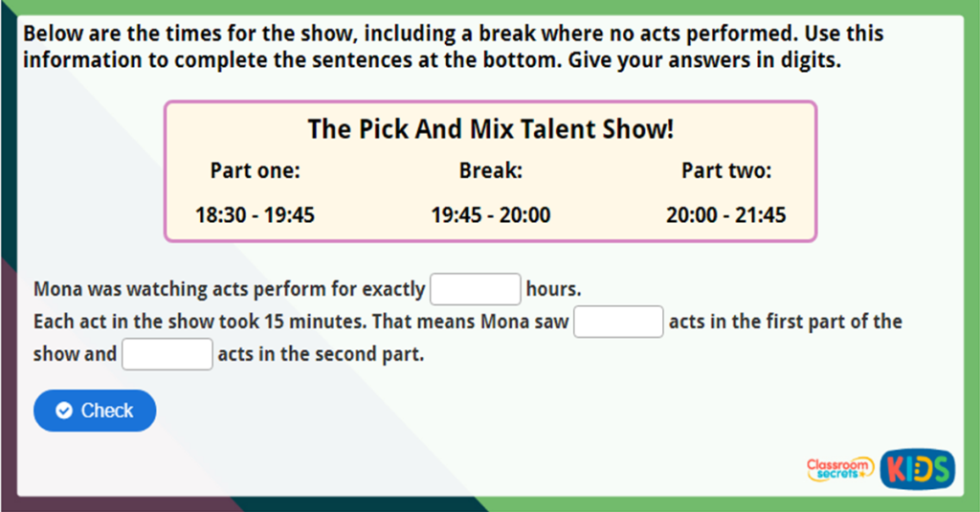Click the 'Part one:' label
The image size is (980, 512).
pyautogui.click(x=256, y=171)
